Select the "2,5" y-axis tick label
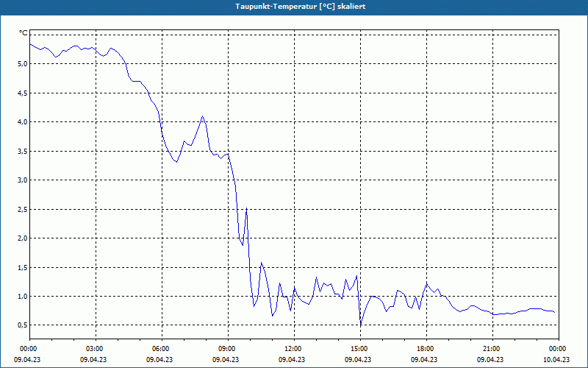This screenshot has width=588, height=368. coord(23,210)
